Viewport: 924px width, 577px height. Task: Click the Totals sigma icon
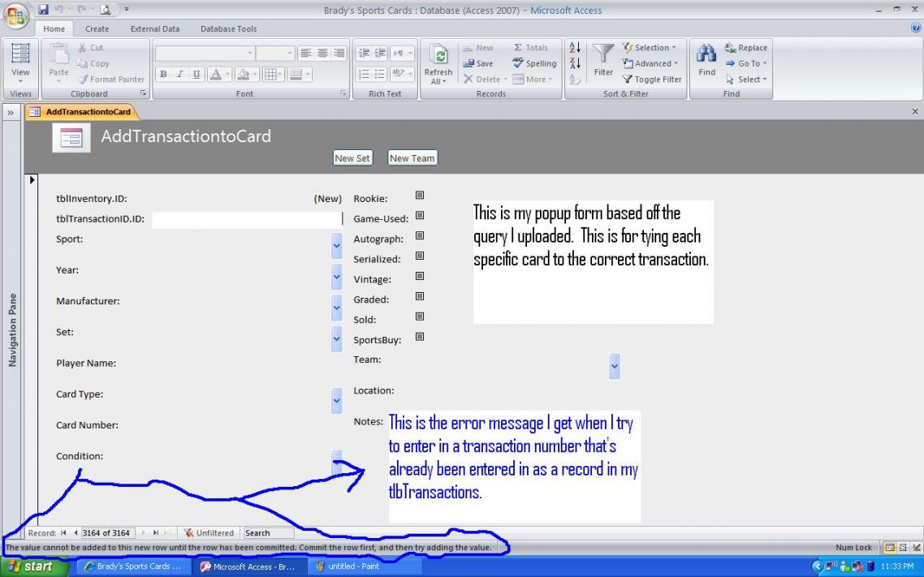(518, 48)
